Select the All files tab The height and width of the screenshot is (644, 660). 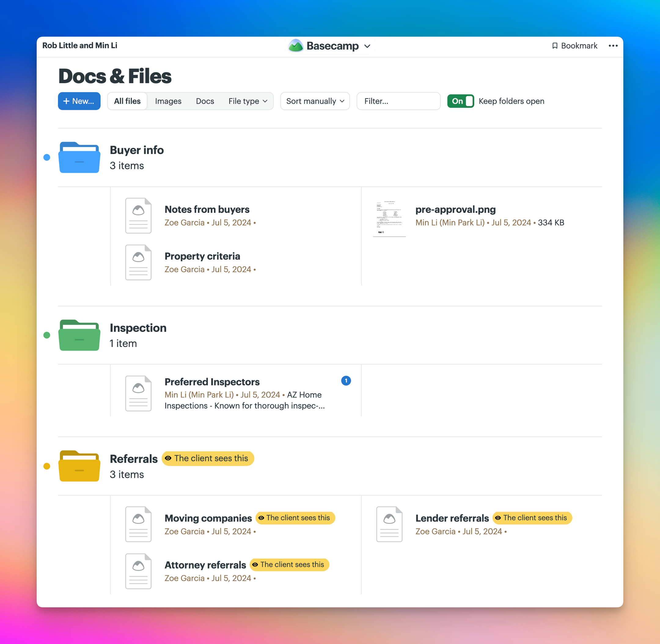click(x=127, y=101)
